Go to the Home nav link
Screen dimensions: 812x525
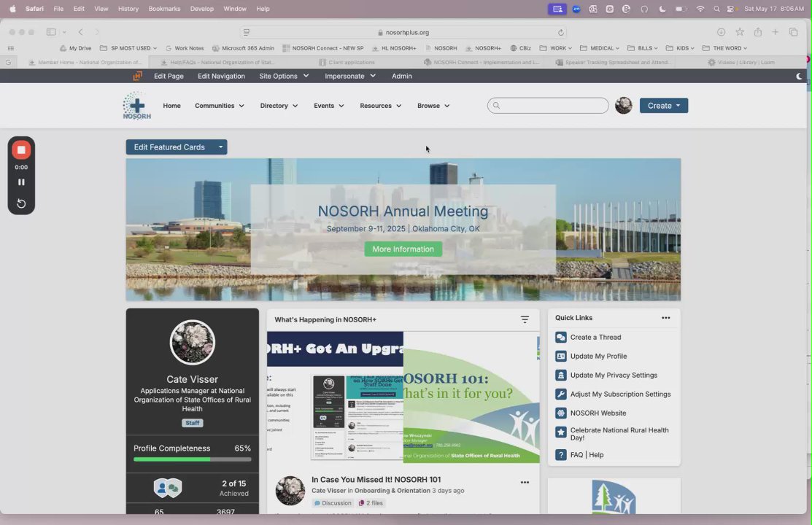point(172,106)
